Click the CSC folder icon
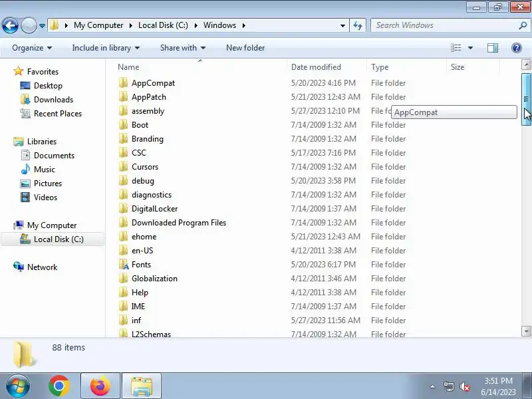Screen dimensions: 532x399 pyautogui.click(x=124, y=153)
